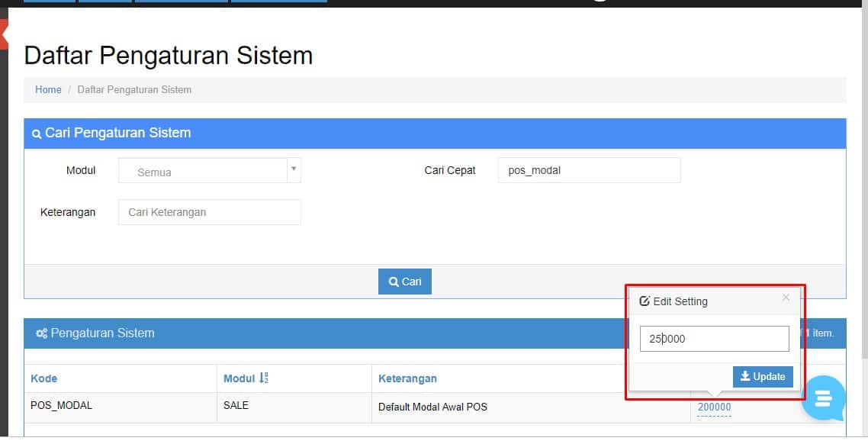
Task: Sort table by Keterangan column header
Action: pos(407,378)
